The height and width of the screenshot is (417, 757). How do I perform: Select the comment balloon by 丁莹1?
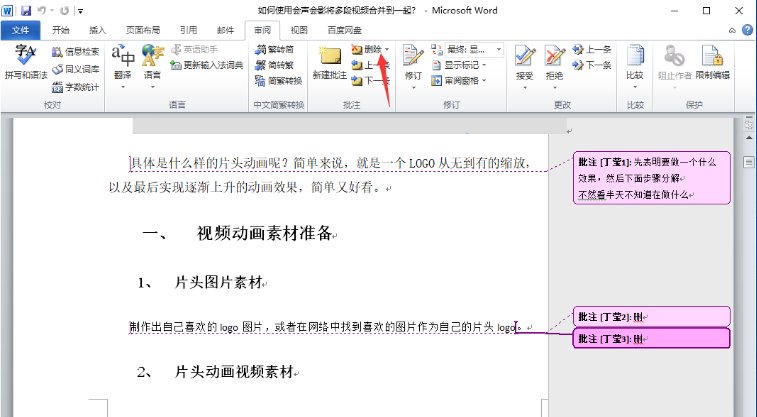tap(652, 178)
